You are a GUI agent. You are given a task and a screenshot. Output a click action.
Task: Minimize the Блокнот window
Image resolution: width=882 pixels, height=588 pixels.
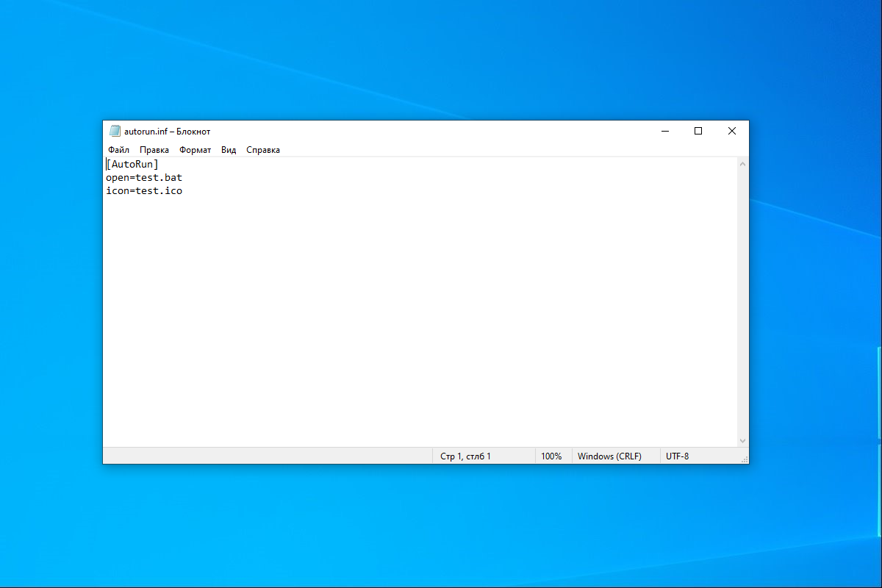pyautogui.click(x=664, y=132)
